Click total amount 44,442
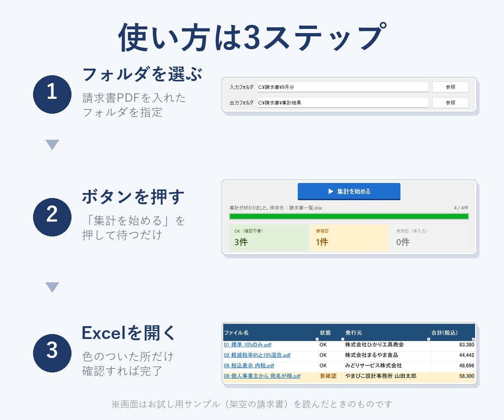This screenshot has width=504, height=420. (466, 355)
